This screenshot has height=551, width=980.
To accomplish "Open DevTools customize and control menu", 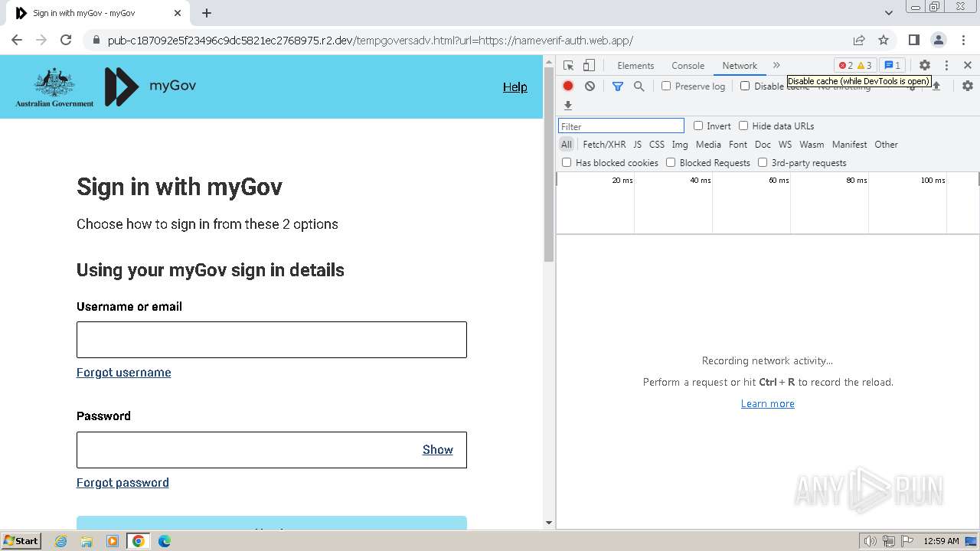I will [x=946, y=66].
